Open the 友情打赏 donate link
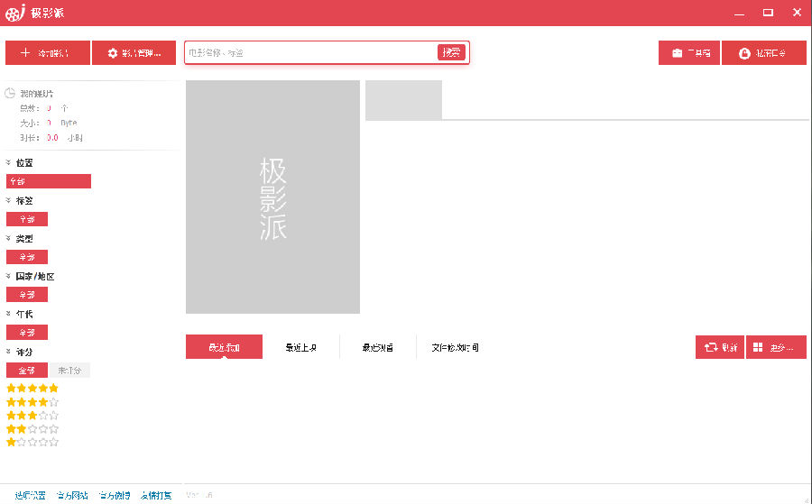The width and height of the screenshot is (812, 504). coord(156,495)
